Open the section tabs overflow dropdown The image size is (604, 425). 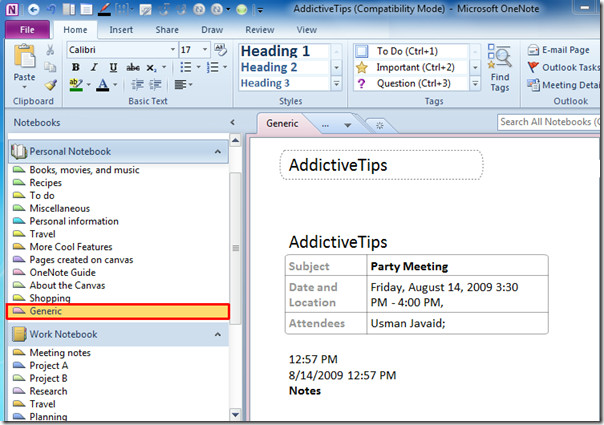[347, 125]
